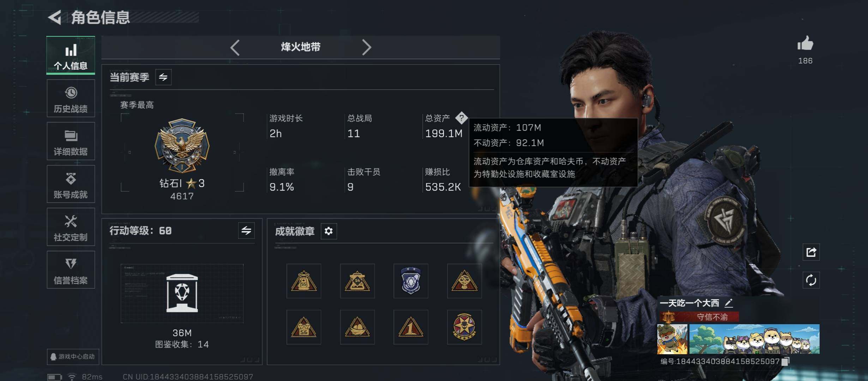868x381 pixels.
Task: Click the back arrow beside 角色信息
Action: 55,17
